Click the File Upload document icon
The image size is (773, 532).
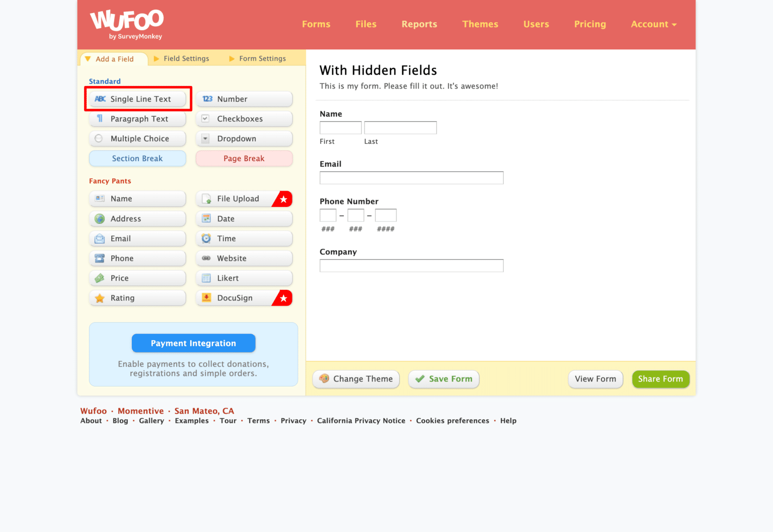point(207,198)
